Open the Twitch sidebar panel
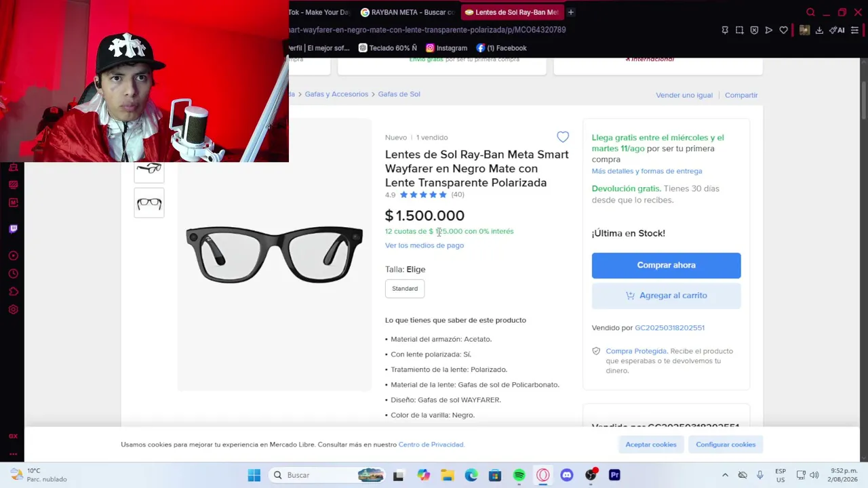Screen dimensions: 868x488 [13, 228]
